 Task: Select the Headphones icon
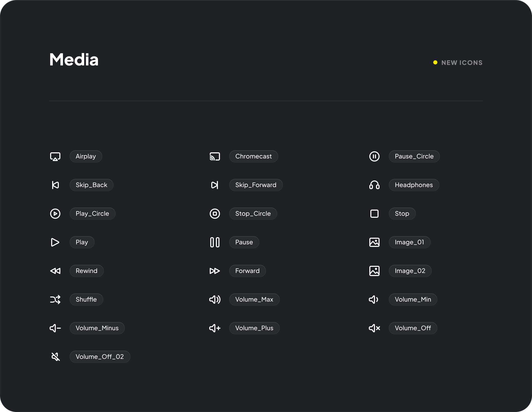click(374, 185)
